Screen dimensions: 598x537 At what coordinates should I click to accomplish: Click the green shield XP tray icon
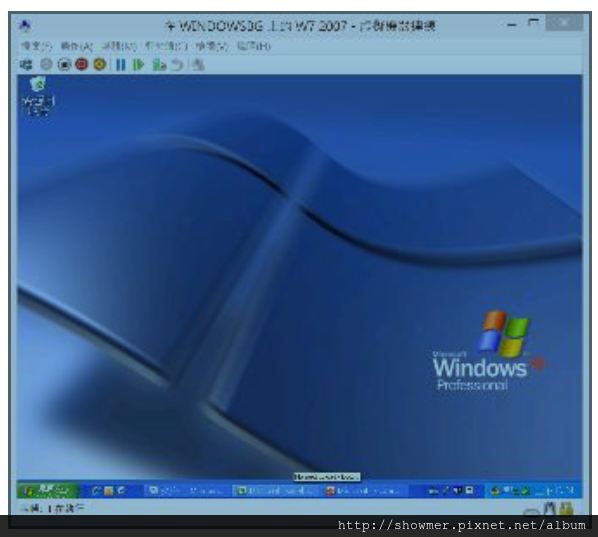(526, 491)
